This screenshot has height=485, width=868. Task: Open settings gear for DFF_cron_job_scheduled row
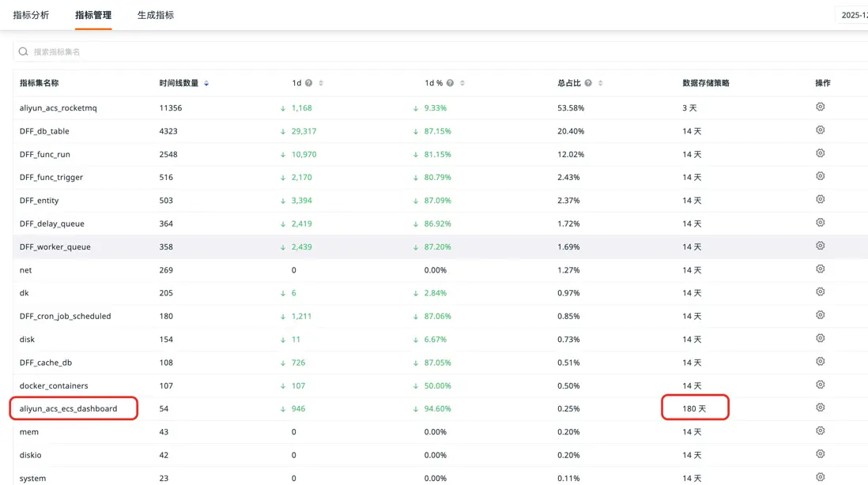tap(821, 314)
